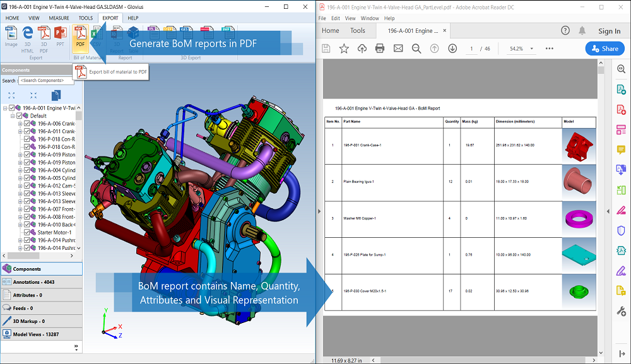Expand Acrobat's left navigation pane arrow
The height and width of the screenshot is (364, 631).
(319, 211)
